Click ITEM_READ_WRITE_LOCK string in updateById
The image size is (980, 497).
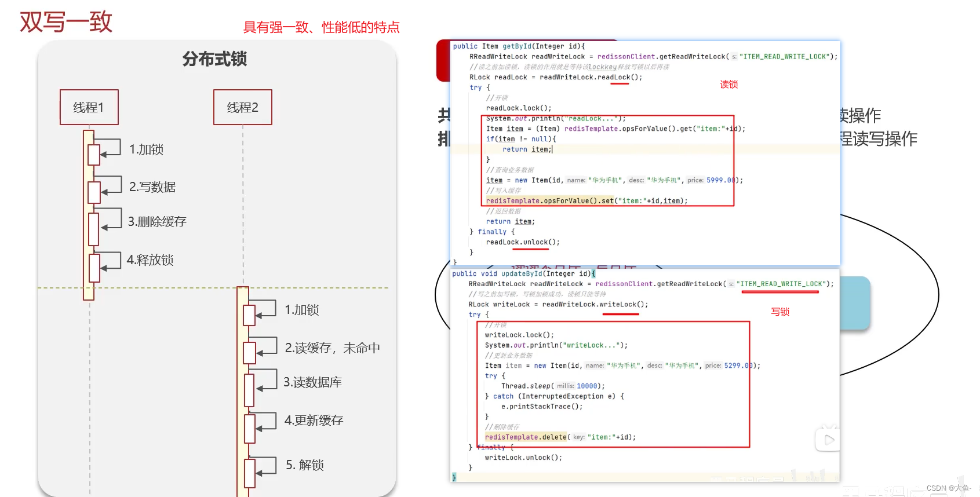click(x=782, y=284)
